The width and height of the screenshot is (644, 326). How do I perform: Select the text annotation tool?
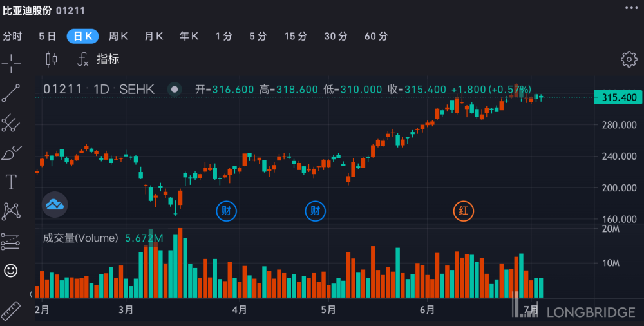(x=11, y=182)
